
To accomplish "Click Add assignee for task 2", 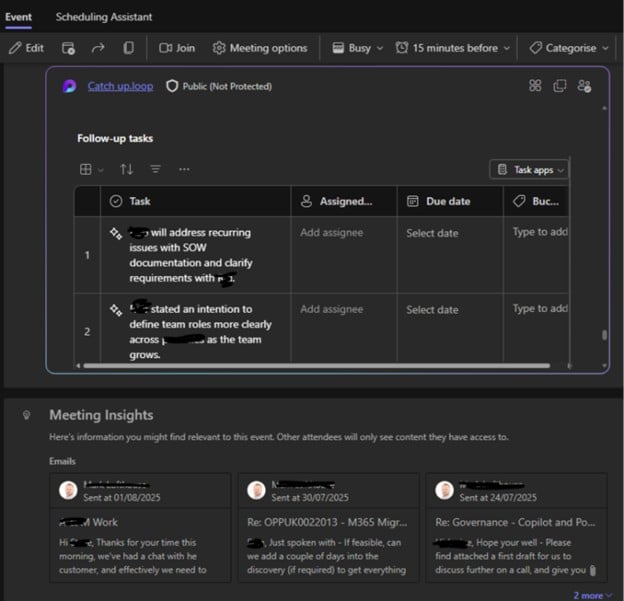I will click(x=332, y=309).
